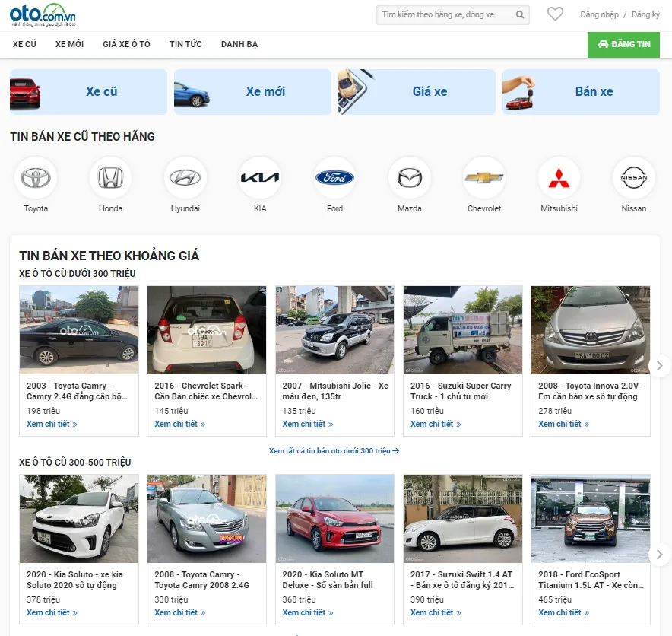The image size is (672, 636).
Task: Open Hyundai used car listings
Action: click(x=185, y=175)
